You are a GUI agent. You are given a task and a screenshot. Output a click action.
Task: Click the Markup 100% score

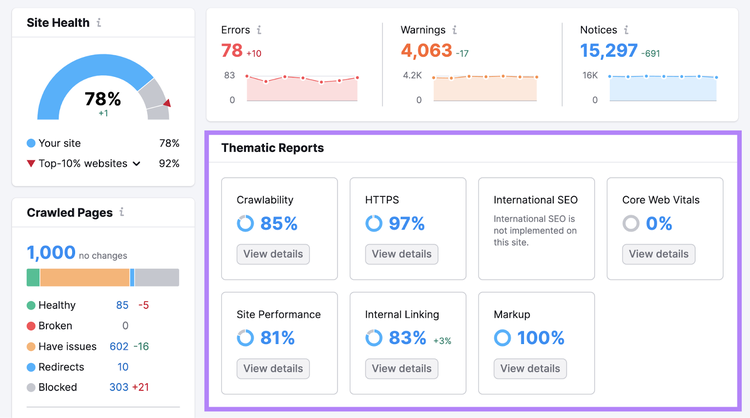(x=541, y=338)
